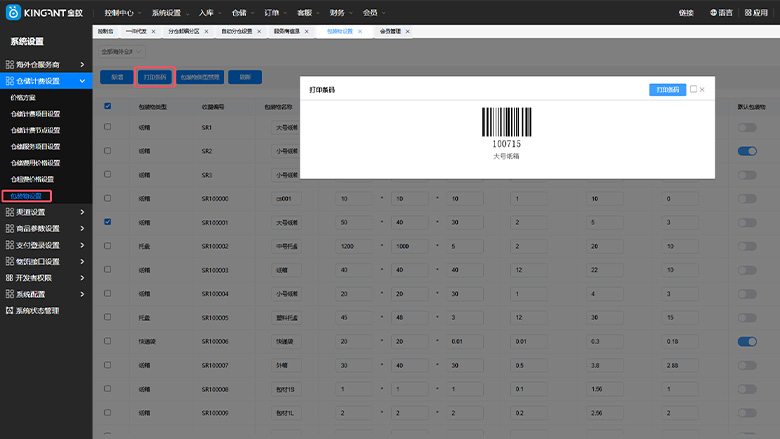Open the 控制中心 top menu
This screenshot has height=439, width=780.
click(x=122, y=13)
